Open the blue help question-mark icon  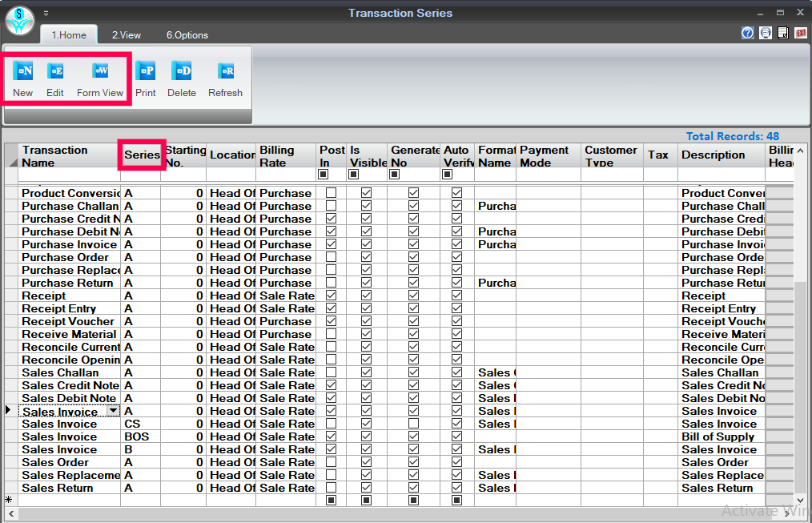pos(748,33)
